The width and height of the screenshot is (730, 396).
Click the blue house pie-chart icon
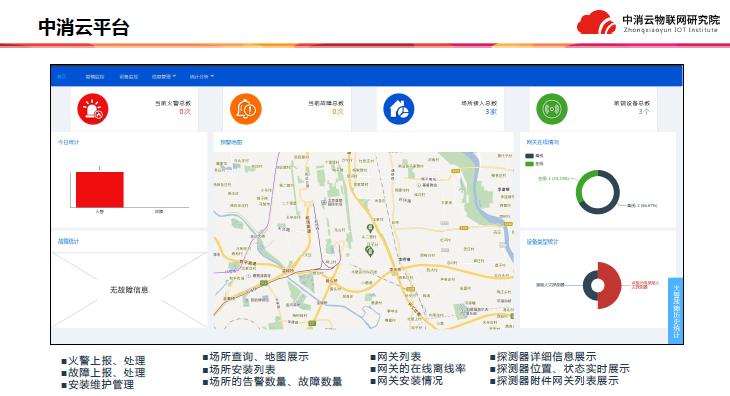coord(399,109)
